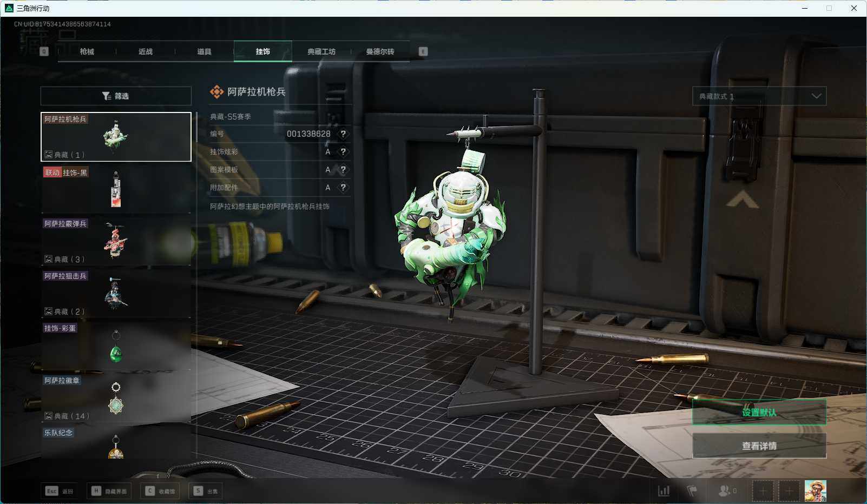The image size is (867, 504).
Task: Select the 挂饰-彩蛋 green egg charm
Action: coord(116,345)
